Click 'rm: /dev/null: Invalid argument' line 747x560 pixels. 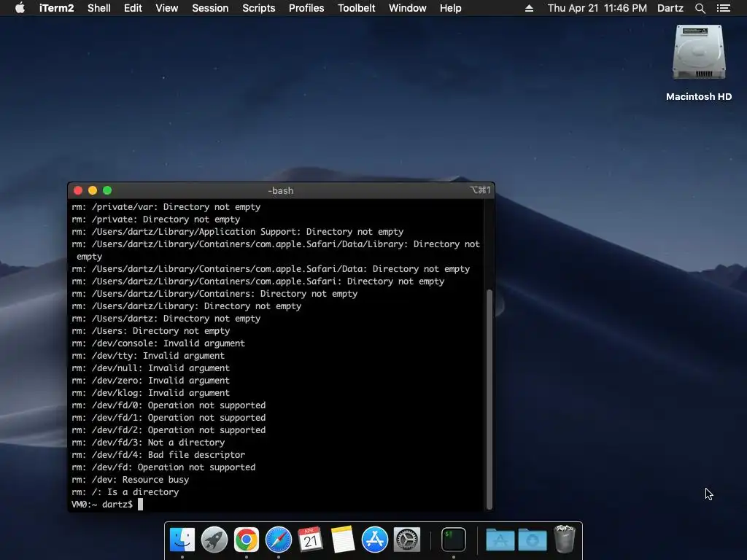tap(150, 368)
